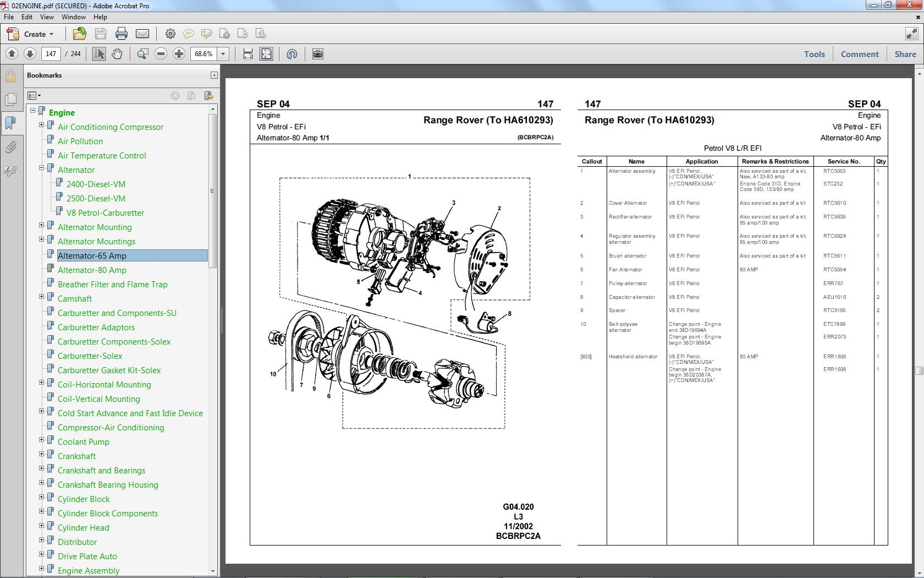Screen dimensions: 924x578
Task: Click the New bookmark icon
Action: click(x=208, y=96)
